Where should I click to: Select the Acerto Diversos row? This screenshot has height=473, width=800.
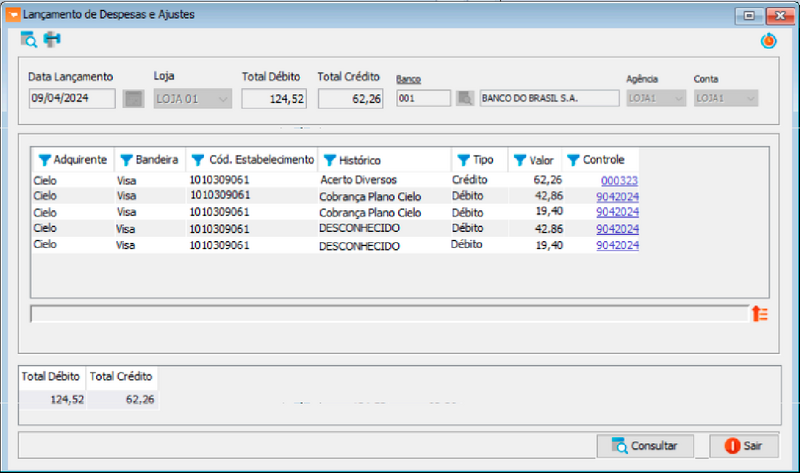coord(358,180)
